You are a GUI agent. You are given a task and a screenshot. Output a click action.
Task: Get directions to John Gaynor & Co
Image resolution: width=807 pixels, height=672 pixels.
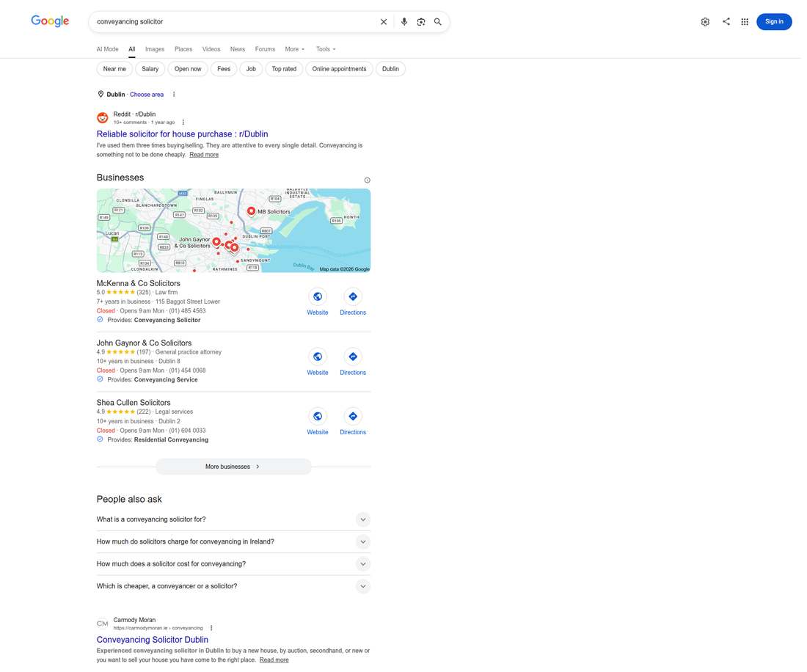tap(353, 357)
